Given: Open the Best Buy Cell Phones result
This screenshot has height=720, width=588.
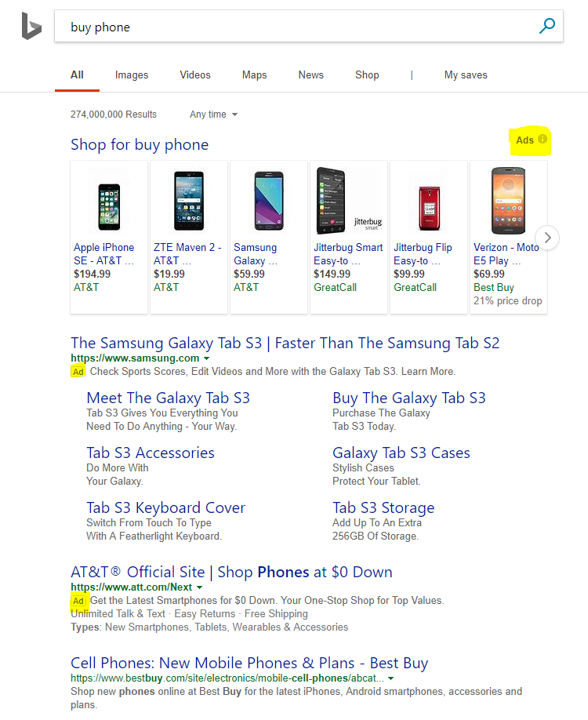Looking at the screenshot, I should (x=249, y=663).
